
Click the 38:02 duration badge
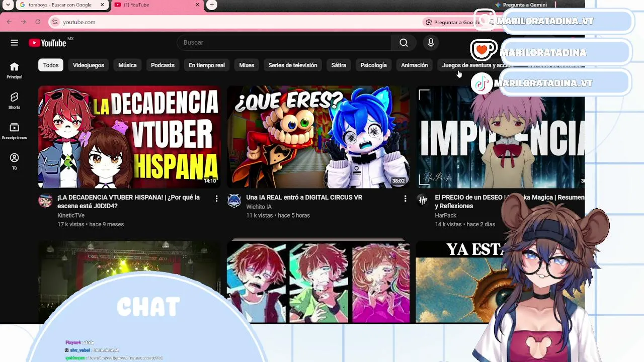398,181
